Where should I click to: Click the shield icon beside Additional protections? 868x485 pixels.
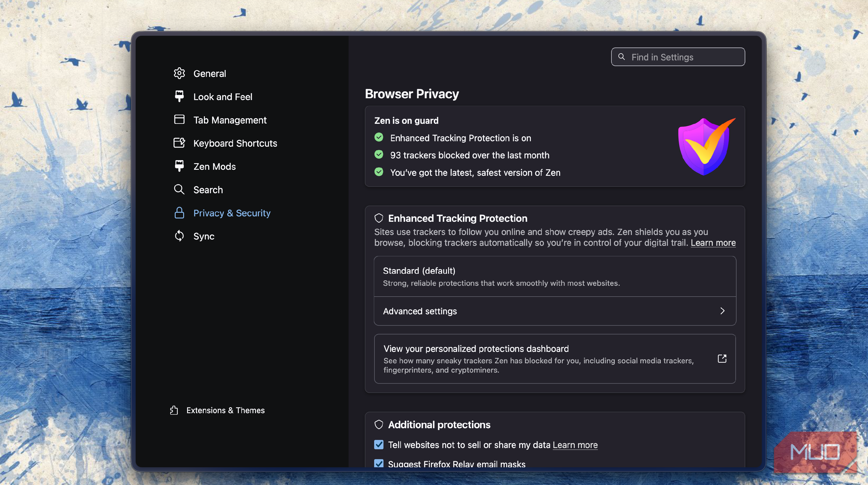[x=379, y=424]
